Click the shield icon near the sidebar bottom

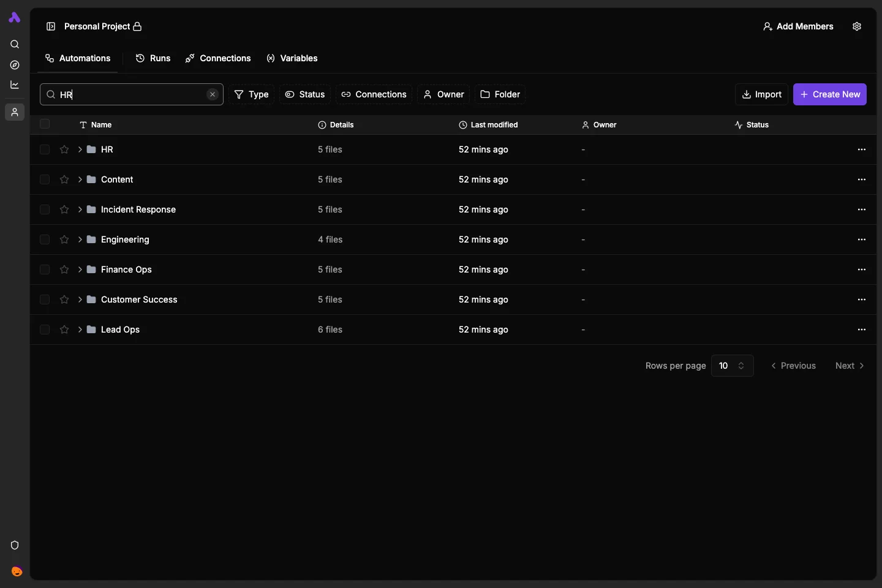(x=15, y=545)
